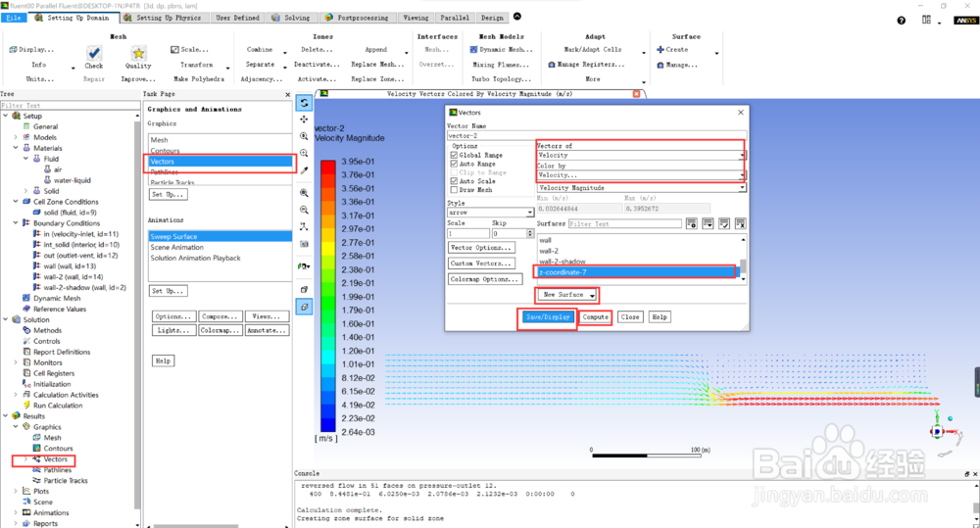Image resolution: width=980 pixels, height=528 pixels.
Task: Click the camera snapshot icon in toolbar
Action: (x=304, y=244)
